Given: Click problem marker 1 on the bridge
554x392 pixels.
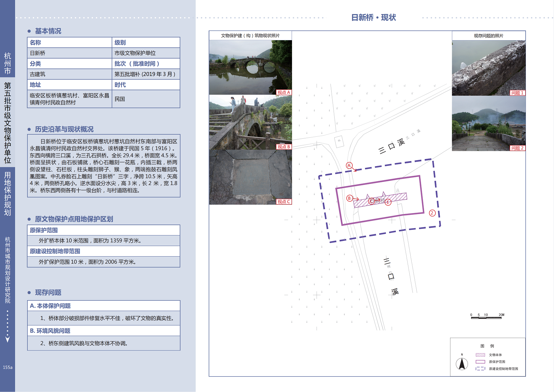Looking at the screenshot, I should pyautogui.click(x=388, y=202).
